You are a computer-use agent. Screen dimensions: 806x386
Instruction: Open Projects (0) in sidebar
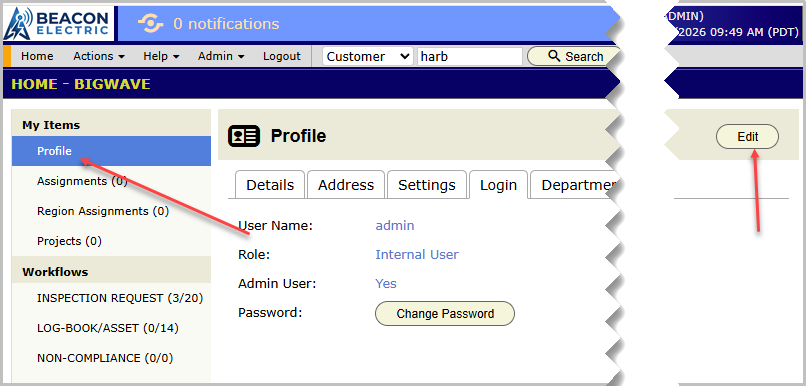click(111, 241)
